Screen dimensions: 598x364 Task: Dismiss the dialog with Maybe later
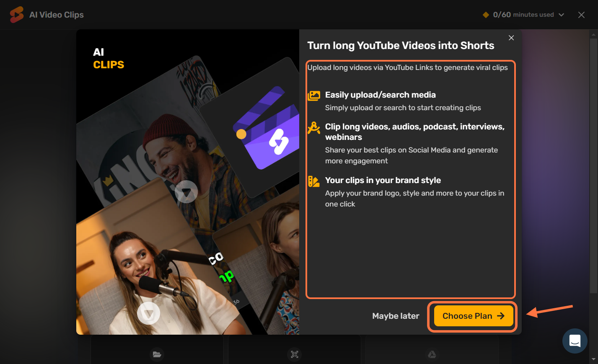[x=396, y=316]
